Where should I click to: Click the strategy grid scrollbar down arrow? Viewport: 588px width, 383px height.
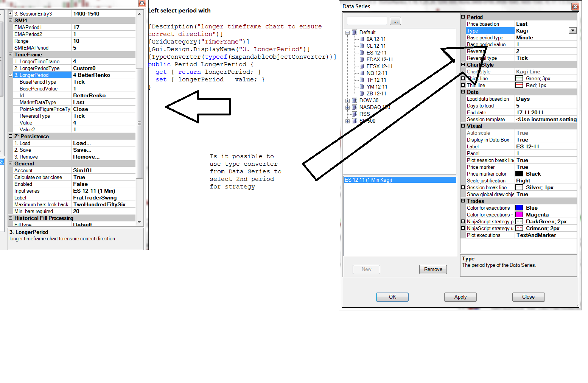tap(139, 222)
